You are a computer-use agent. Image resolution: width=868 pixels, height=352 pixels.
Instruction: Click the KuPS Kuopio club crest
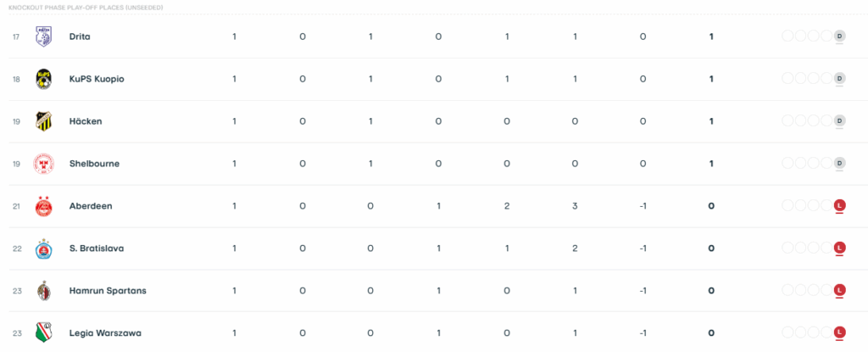pyautogui.click(x=43, y=79)
